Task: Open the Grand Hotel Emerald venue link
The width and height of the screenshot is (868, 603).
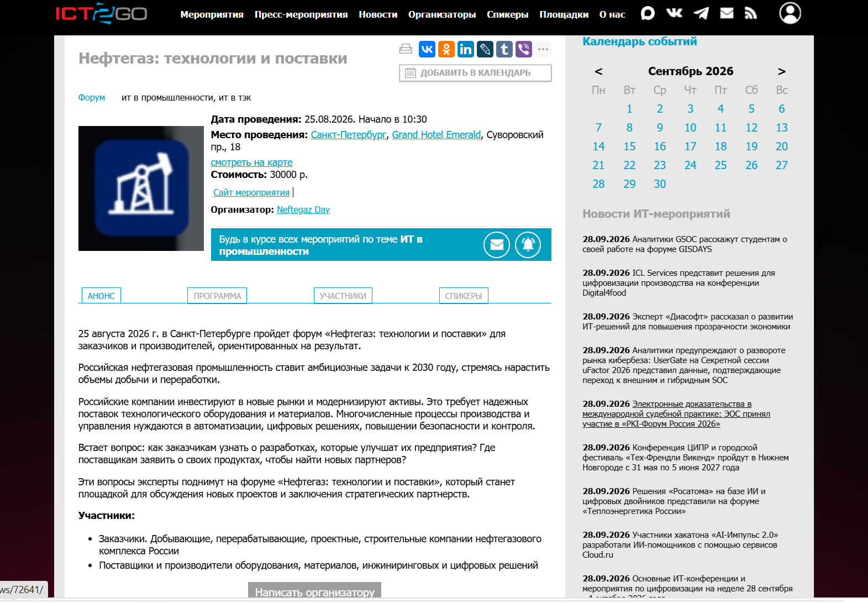Action: click(436, 135)
